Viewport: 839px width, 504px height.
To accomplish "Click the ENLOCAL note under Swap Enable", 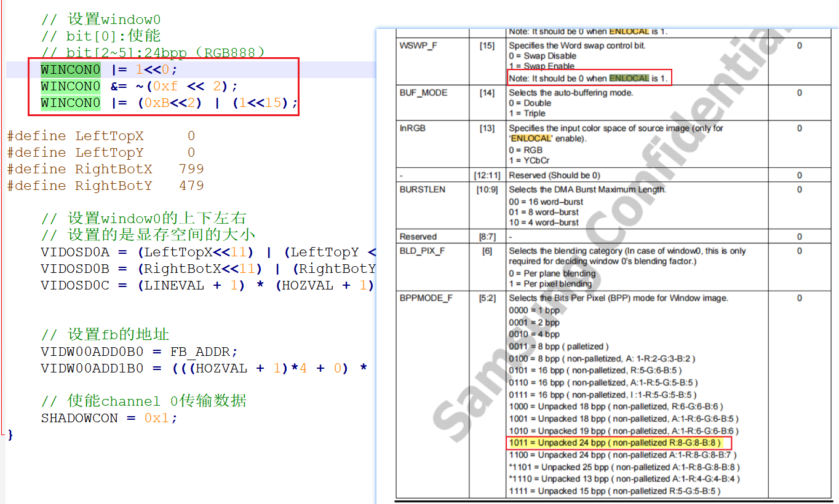I will 588,78.
